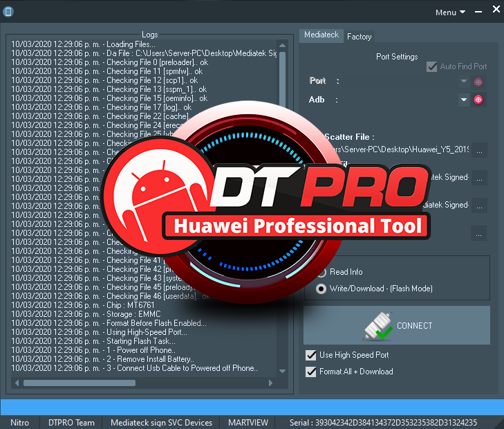The height and width of the screenshot is (429, 504).
Task: Disable Use High Speed Port
Action: point(311,355)
